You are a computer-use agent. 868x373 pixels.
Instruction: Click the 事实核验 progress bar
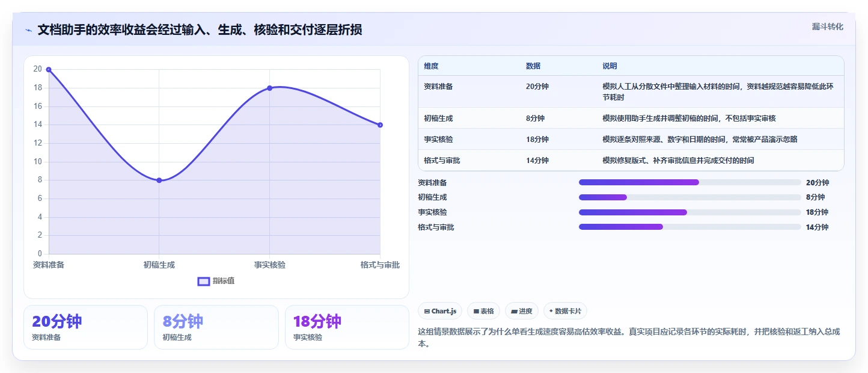click(x=690, y=212)
